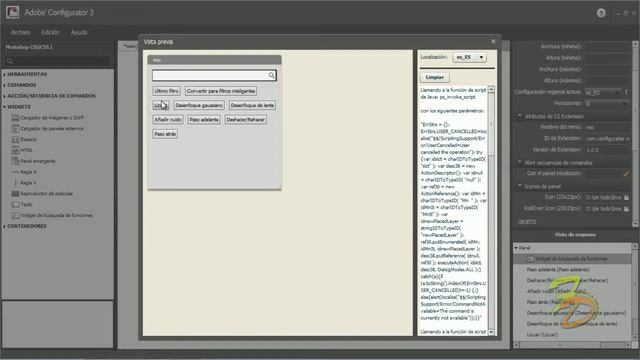640x360 pixels.
Task: Click the Paso atrás button
Action: (165, 134)
